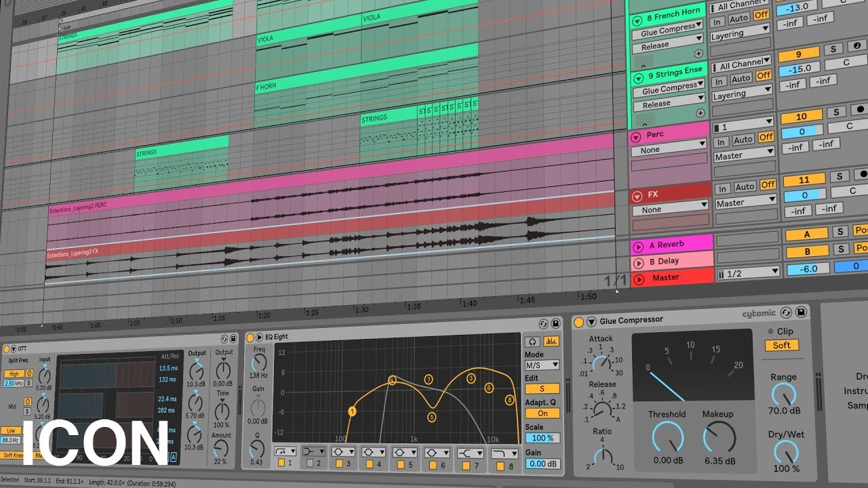
Task: Select EQ band 3 node on the curve
Action: point(471,378)
